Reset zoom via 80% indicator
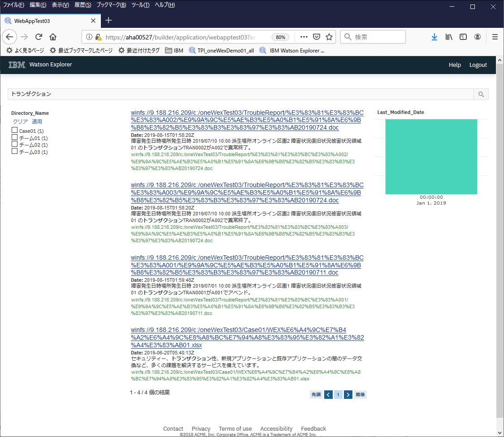 280,37
